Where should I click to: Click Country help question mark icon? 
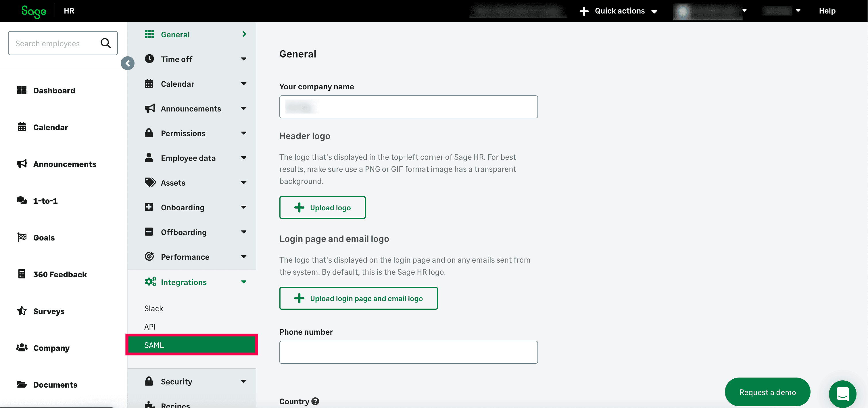(315, 401)
